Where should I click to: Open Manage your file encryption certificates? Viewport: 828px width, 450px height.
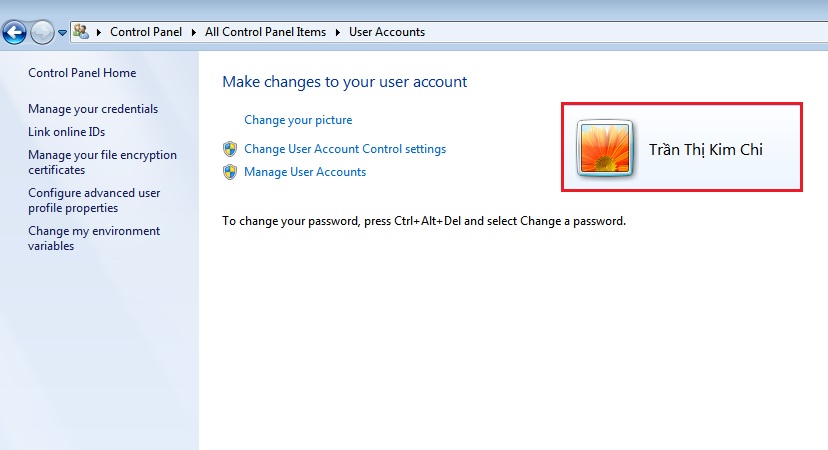coord(102,162)
